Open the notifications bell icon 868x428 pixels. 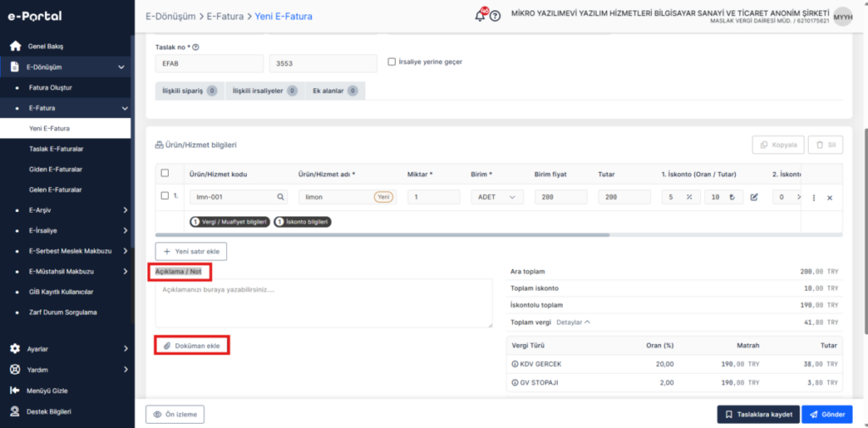pos(480,15)
